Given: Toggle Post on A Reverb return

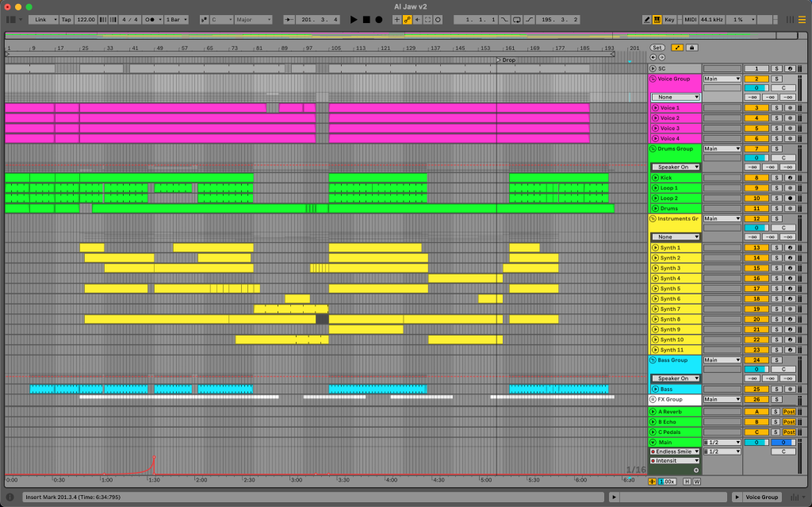Looking at the screenshot, I should [x=789, y=412].
